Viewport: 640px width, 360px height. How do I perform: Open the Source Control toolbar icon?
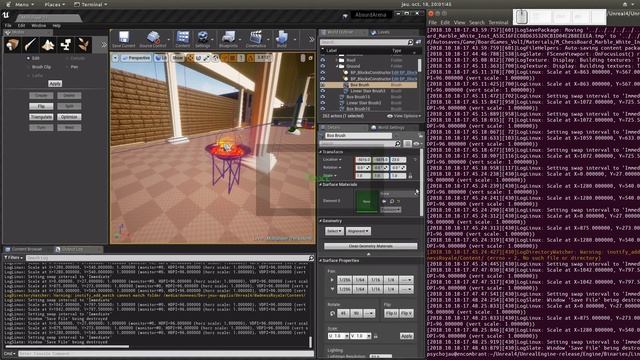click(x=153, y=39)
